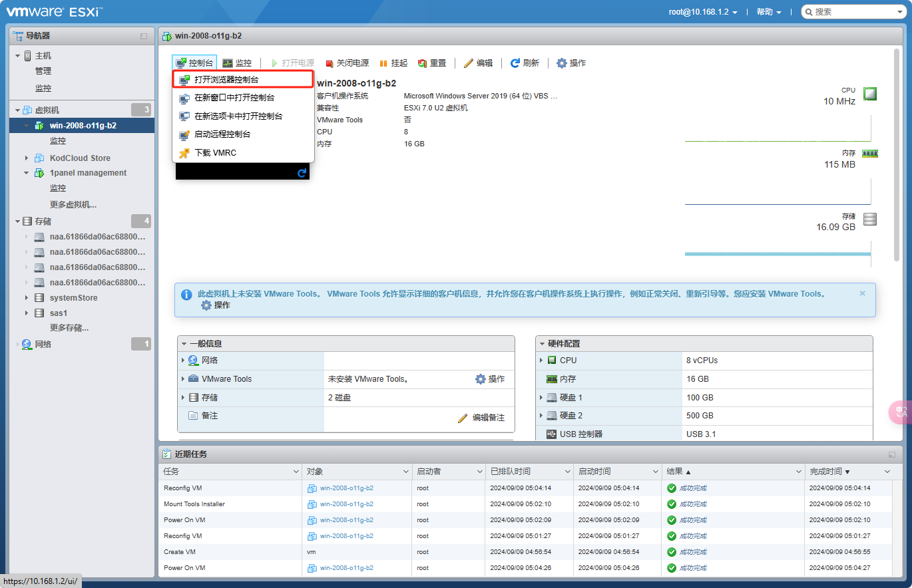Image resolution: width=912 pixels, height=588 pixels.
Task: Open the root@10.168.1.2 user dropdown
Action: (703, 12)
